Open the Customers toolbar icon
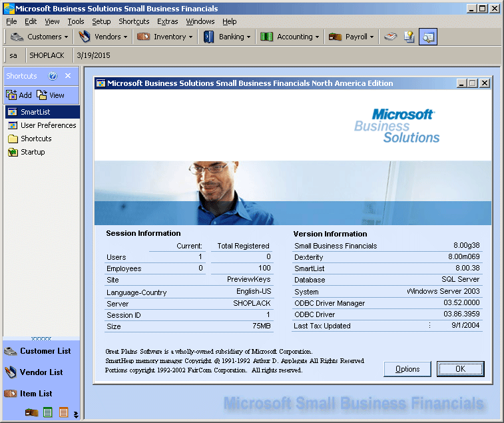This screenshot has height=423, width=504. [x=17, y=37]
